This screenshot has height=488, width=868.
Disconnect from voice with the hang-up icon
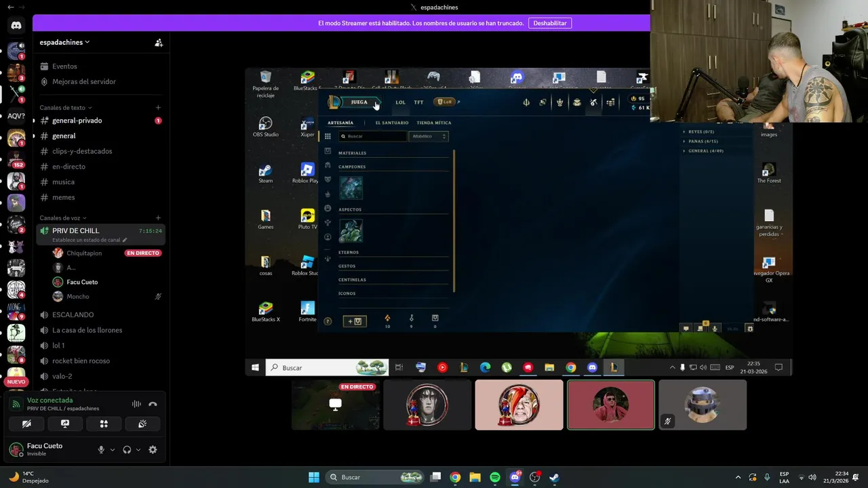[x=153, y=404]
